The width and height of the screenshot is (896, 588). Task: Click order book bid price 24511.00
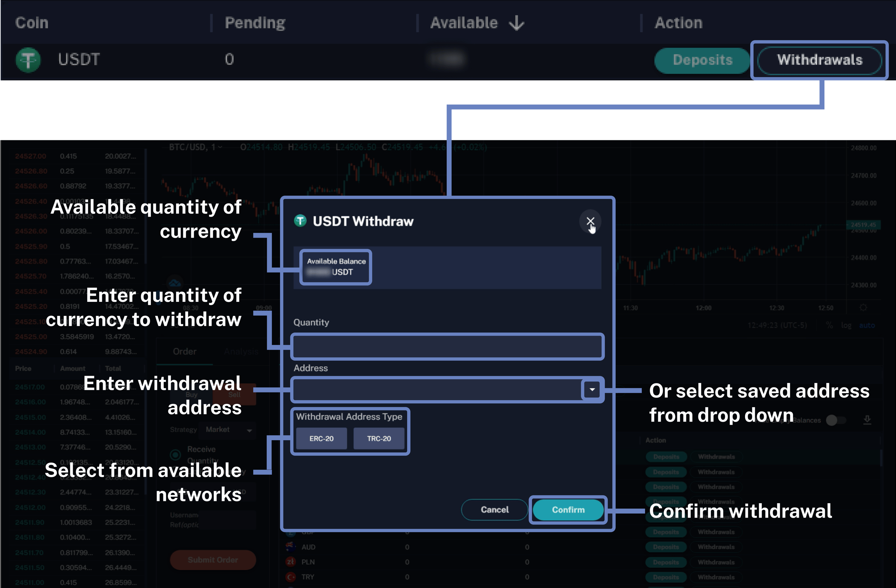30,583
